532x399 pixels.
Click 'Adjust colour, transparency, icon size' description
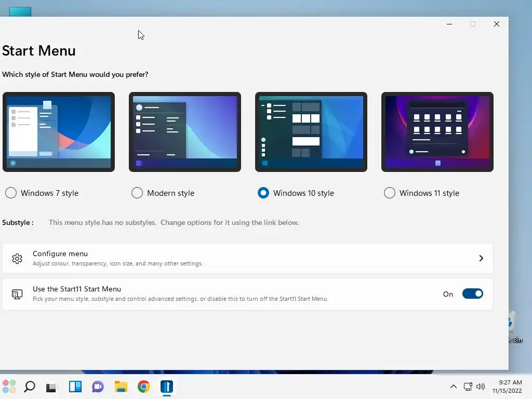coord(118,263)
